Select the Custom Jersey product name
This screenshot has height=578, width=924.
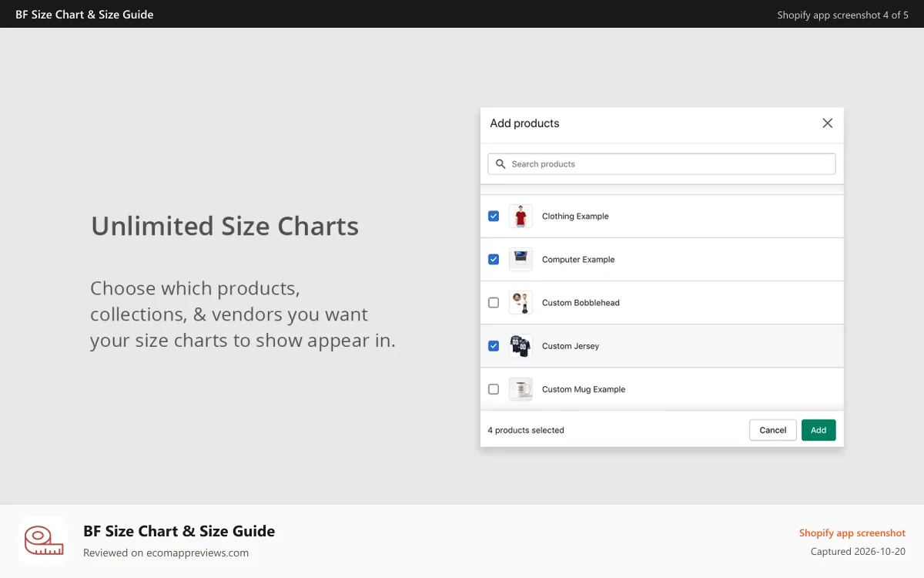point(571,346)
